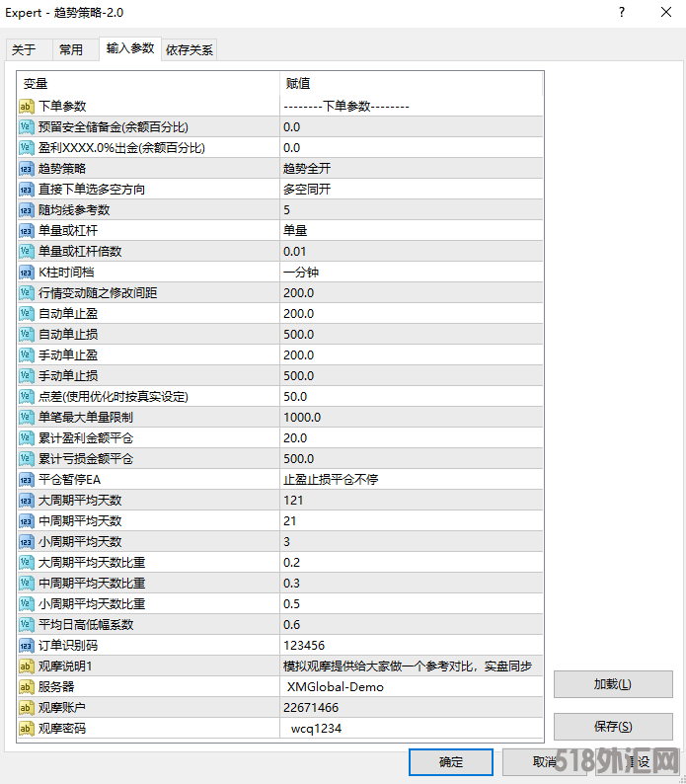Open the 多空同开 direction value dropdown

point(410,190)
